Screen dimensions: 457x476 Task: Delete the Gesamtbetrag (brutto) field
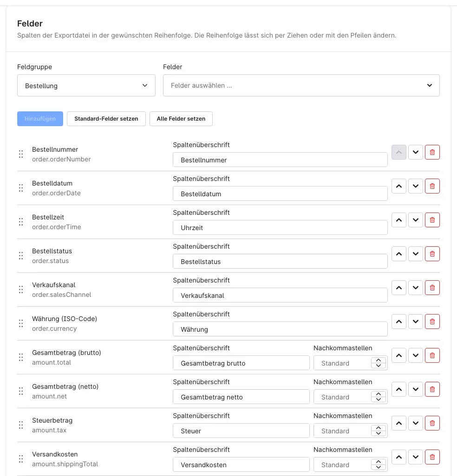point(432,355)
